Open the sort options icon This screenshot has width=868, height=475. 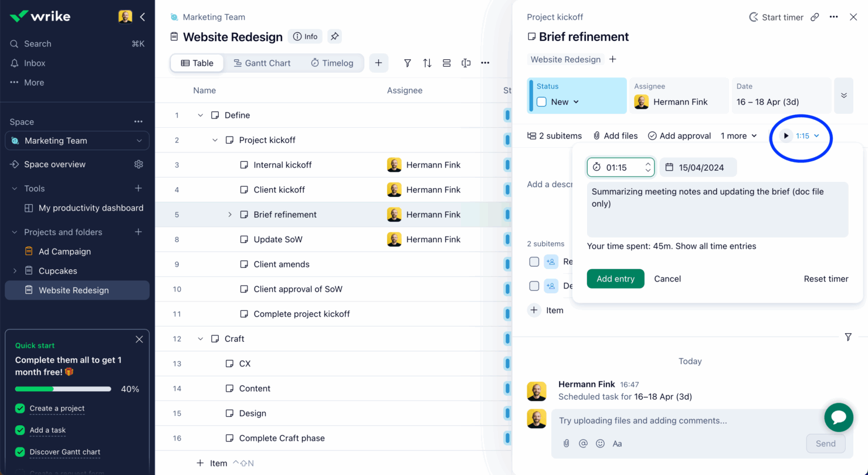pos(427,63)
